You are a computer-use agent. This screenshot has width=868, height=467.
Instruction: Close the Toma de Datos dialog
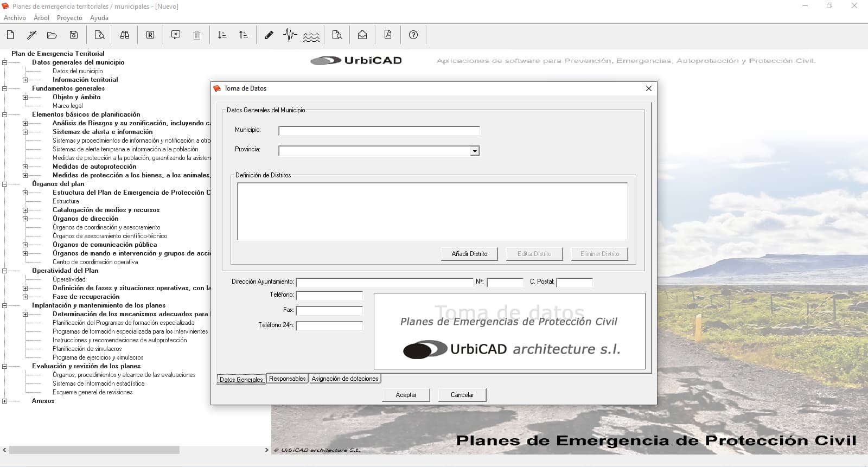648,88
